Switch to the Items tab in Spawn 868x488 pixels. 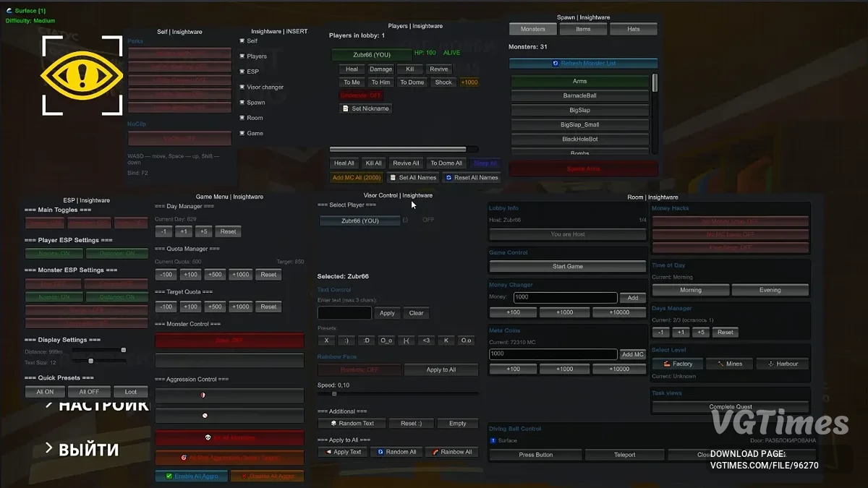point(583,29)
